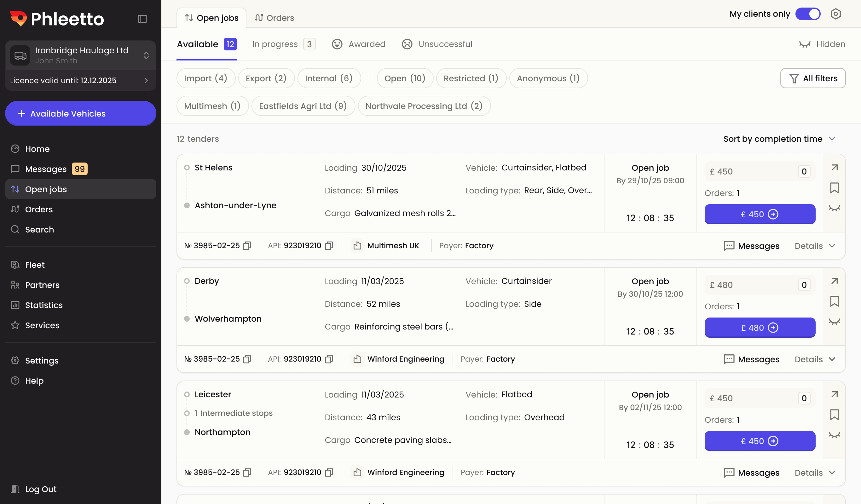Image resolution: width=861 pixels, height=504 pixels.
Task: Open the All filters button
Action: click(x=812, y=78)
